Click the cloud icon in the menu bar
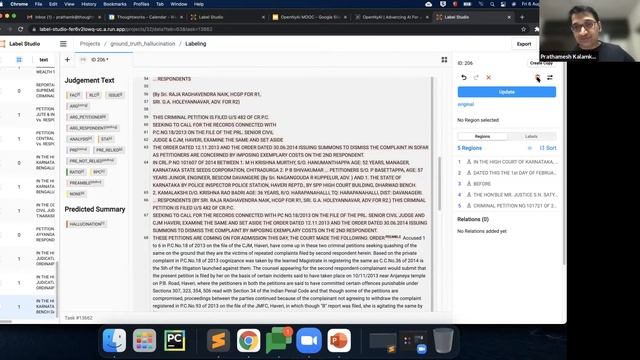Image resolution: width=640 pixels, height=360 pixels. pos(429,4)
